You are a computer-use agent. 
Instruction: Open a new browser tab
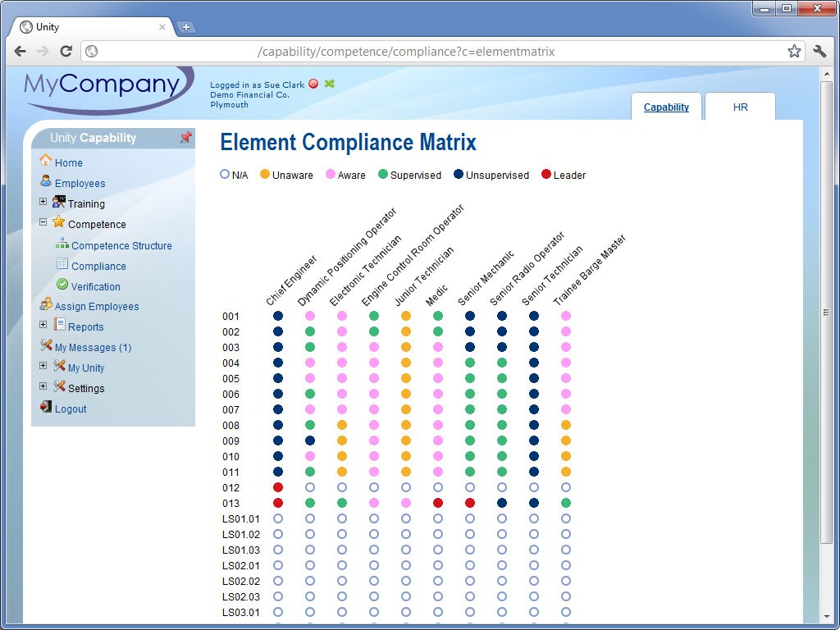pos(185,27)
